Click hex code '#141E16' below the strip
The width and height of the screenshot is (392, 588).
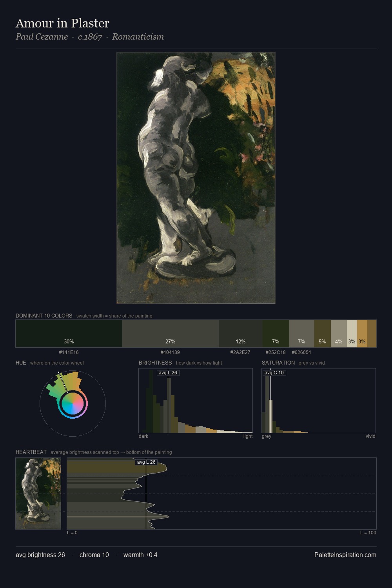tap(69, 352)
